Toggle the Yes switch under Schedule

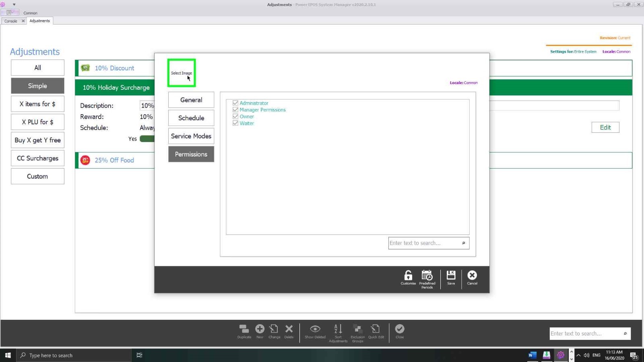coord(147,139)
